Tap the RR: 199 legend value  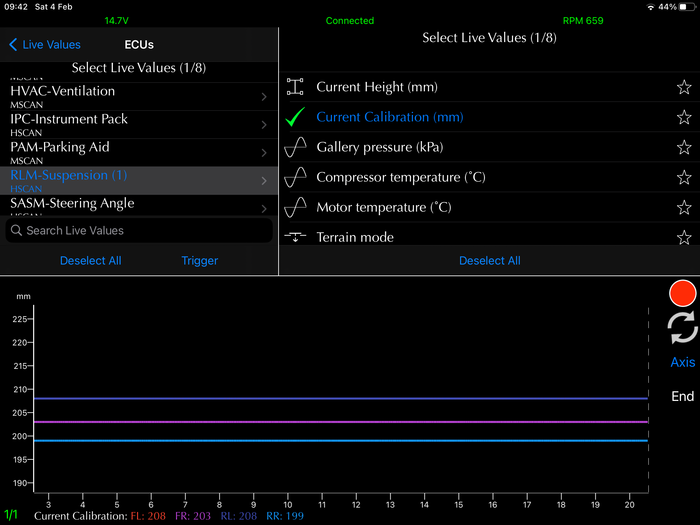[285, 516]
